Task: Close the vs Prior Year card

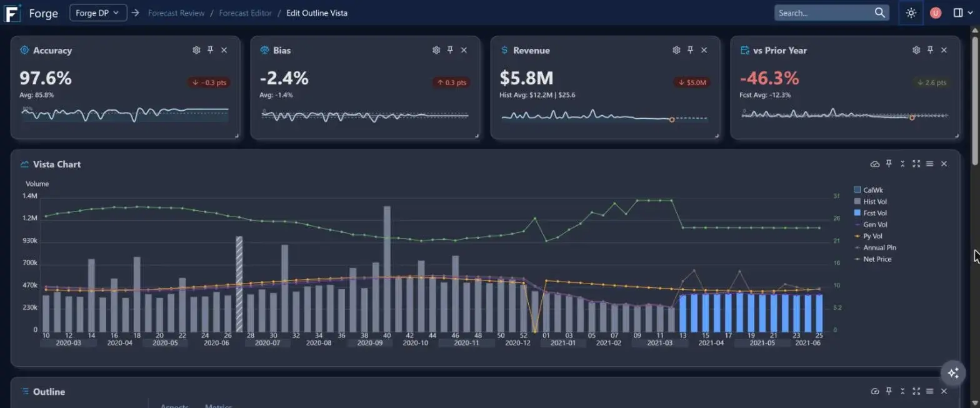Action: point(944,50)
